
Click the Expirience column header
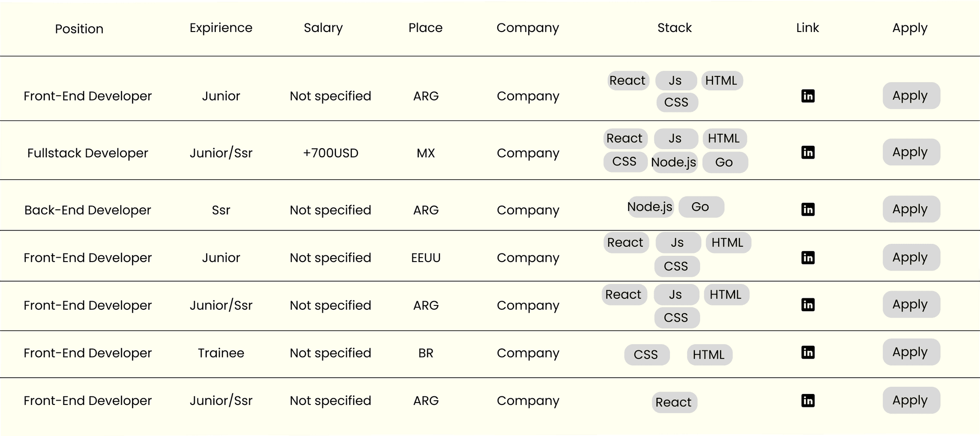(x=221, y=28)
